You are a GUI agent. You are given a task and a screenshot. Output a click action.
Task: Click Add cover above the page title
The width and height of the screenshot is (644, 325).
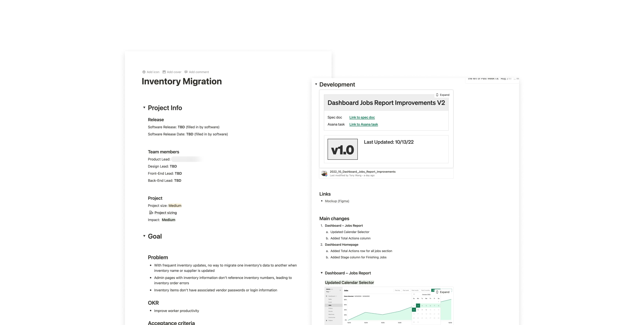(172, 72)
